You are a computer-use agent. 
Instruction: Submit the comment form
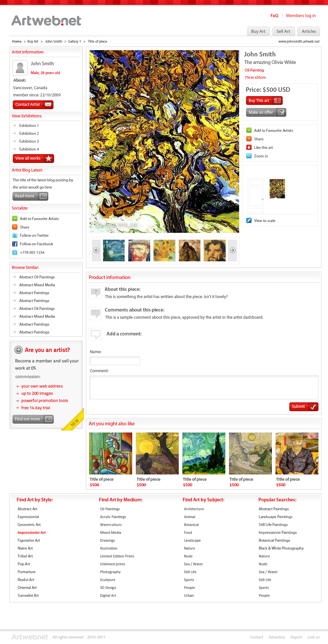coord(304,407)
